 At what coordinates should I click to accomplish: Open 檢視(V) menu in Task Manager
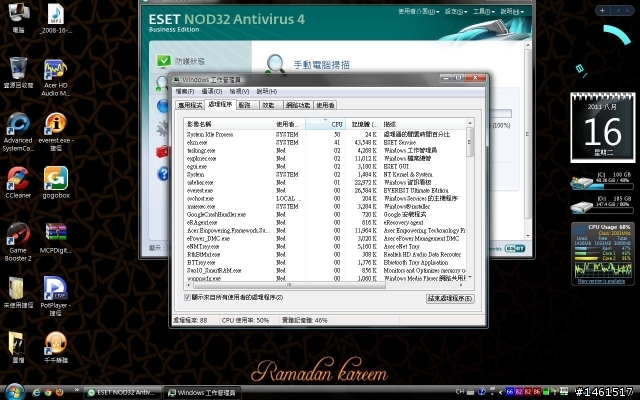(239, 91)
